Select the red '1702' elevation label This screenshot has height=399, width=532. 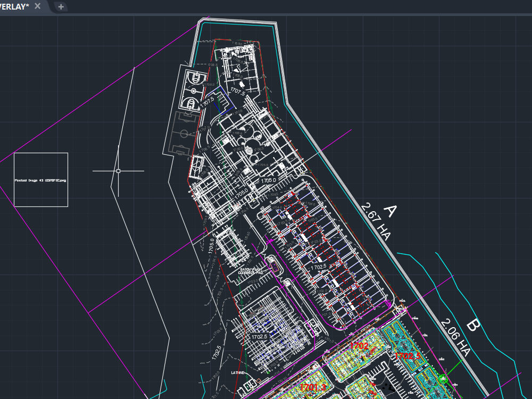(x=359, y=346)
